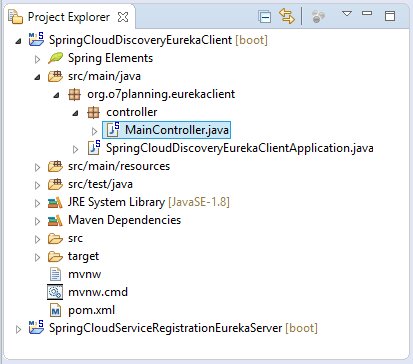The height and width of the screenshot is (364, 413).
Task: Select the src/main/resources label
Action: pyautogui.click(x=119, y=166)
